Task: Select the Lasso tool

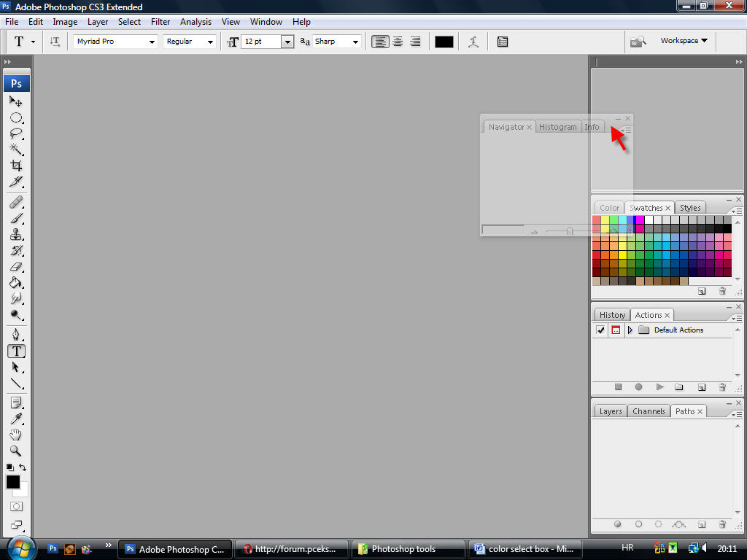Action: (16, 133)
